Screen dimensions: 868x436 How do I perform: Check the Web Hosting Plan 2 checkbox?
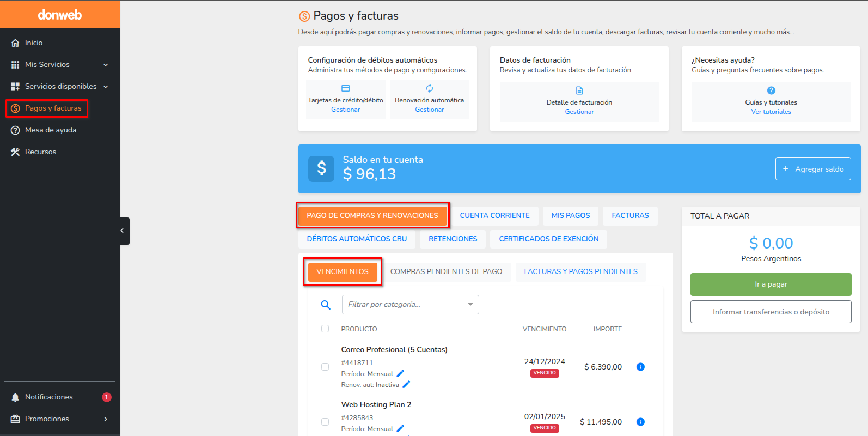[325, 422]
